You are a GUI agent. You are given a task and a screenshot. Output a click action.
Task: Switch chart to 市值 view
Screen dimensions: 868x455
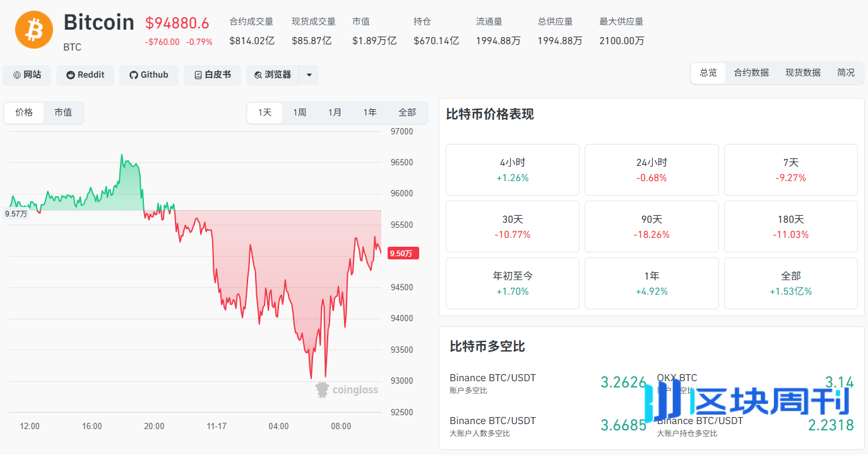coord(63,112)
